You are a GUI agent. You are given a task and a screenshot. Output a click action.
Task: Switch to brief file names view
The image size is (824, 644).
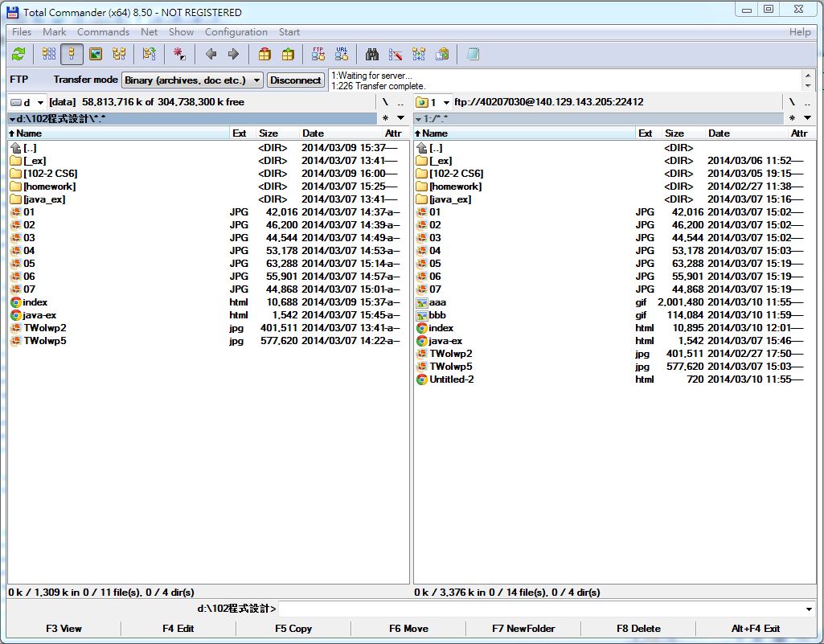click(49, 54)
